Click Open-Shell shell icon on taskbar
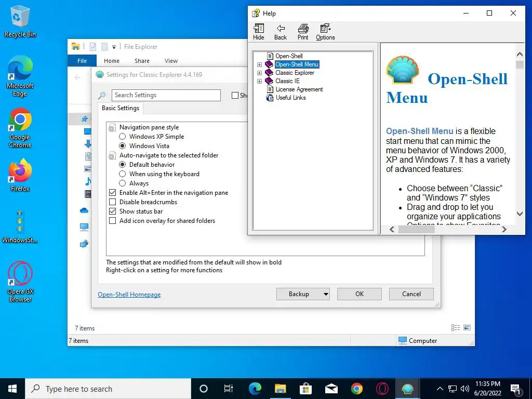This screenshot has width=532, height=399. coord(407,389)
